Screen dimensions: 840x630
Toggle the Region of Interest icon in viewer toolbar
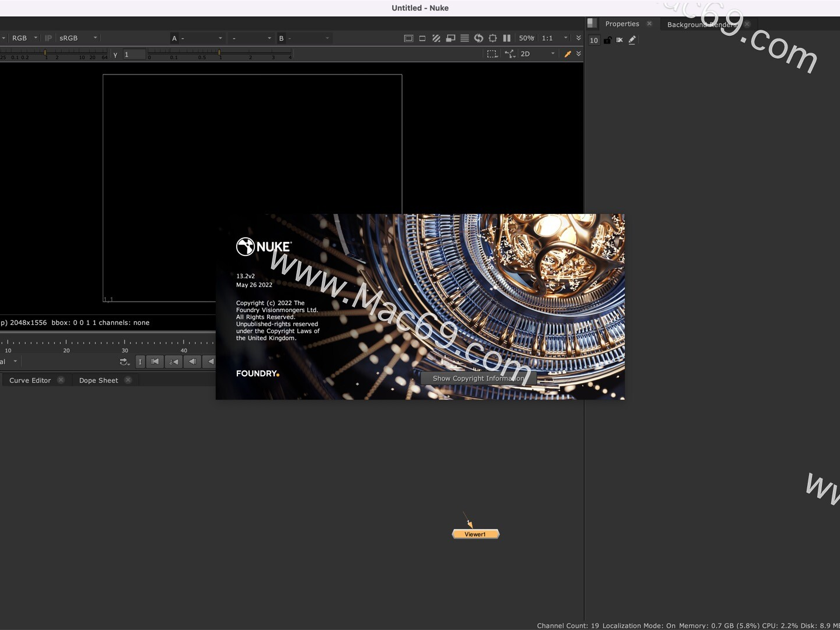(x=493, y=38)
